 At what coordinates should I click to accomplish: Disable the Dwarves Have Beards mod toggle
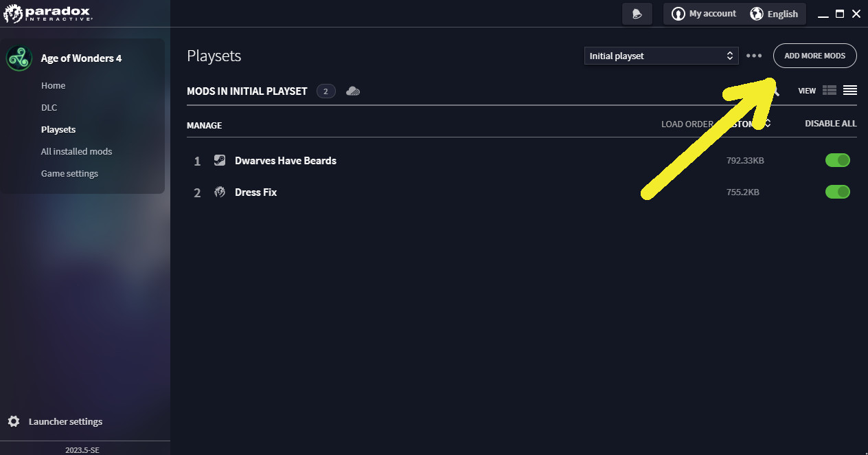837,160
